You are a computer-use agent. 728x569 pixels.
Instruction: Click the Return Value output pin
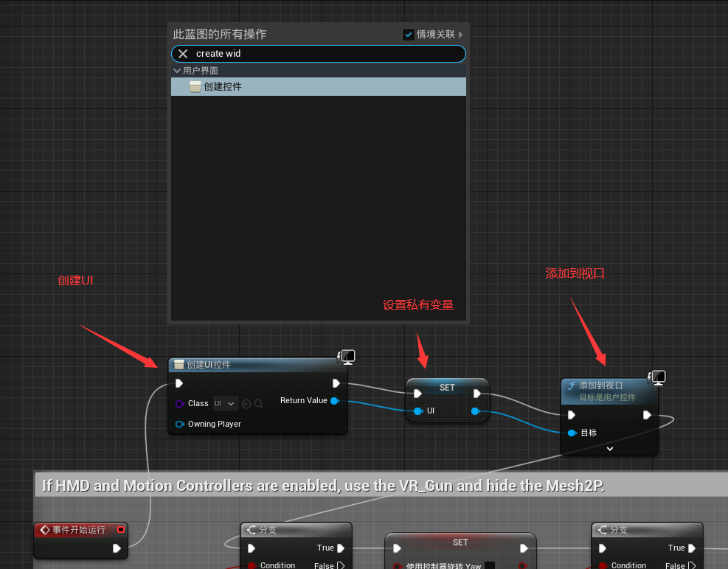[x=335, y=401]
